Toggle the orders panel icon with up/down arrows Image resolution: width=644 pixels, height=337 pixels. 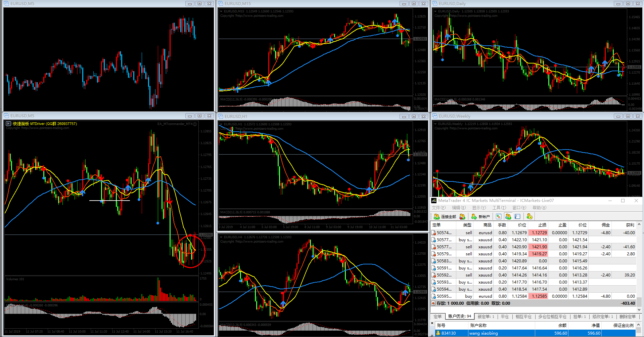499,217
